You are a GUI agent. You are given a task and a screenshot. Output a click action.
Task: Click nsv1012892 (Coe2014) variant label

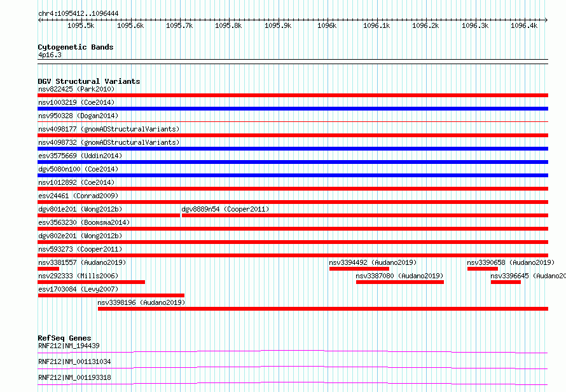(76, 182)
